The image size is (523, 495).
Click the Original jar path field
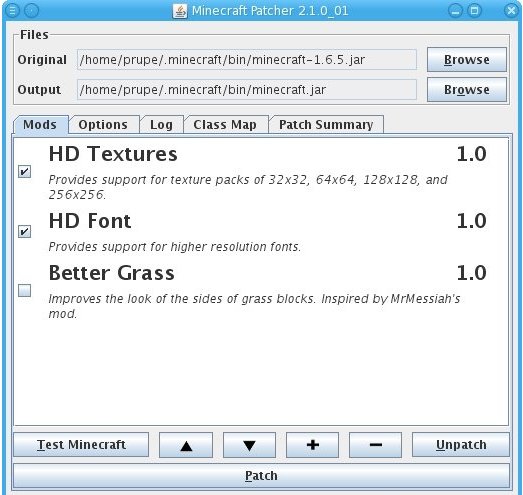247,60
